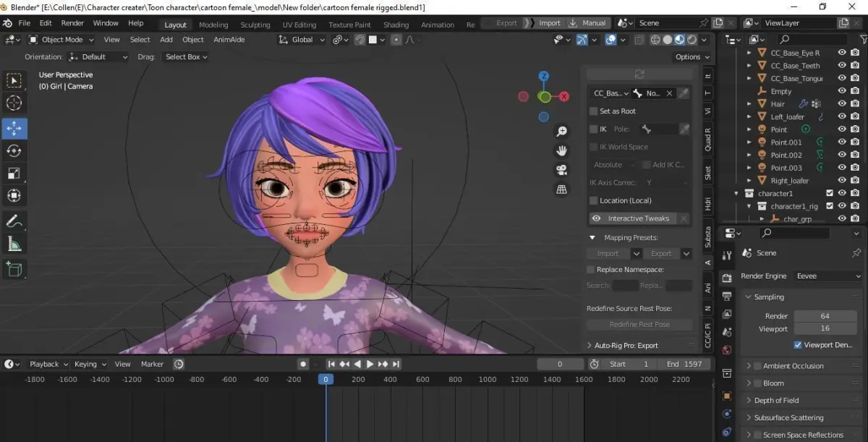Click the blue Z axis on navigation gizmo
The width and height of the screenshot is (868, 442).
pyautogui.click(x=544, y=76)
